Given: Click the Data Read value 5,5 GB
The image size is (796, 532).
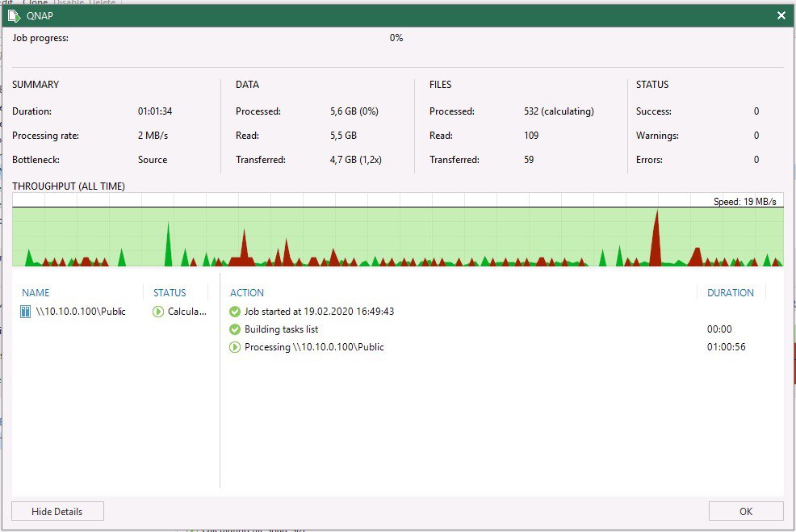Looking at the screenshot, I should (343, 136).
